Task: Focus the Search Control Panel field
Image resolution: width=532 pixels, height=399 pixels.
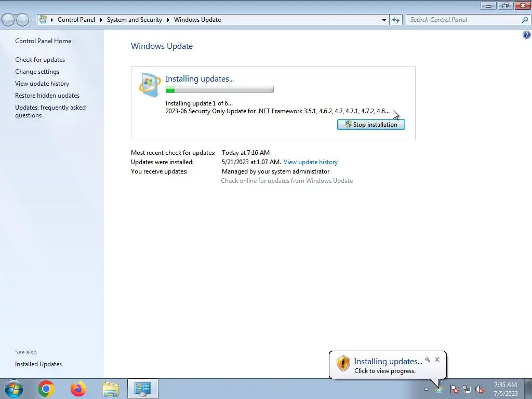Action: (464, 20)
